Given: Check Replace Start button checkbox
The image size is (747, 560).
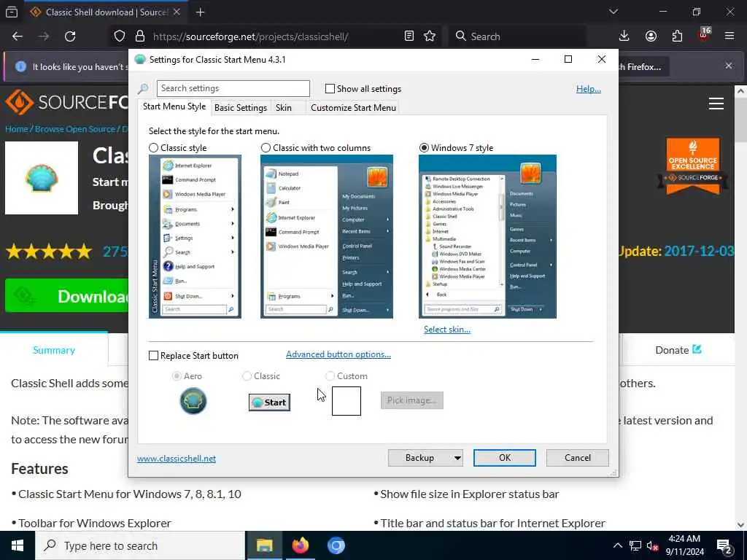Looking at the screenshot, I should [x=153, y=356].
